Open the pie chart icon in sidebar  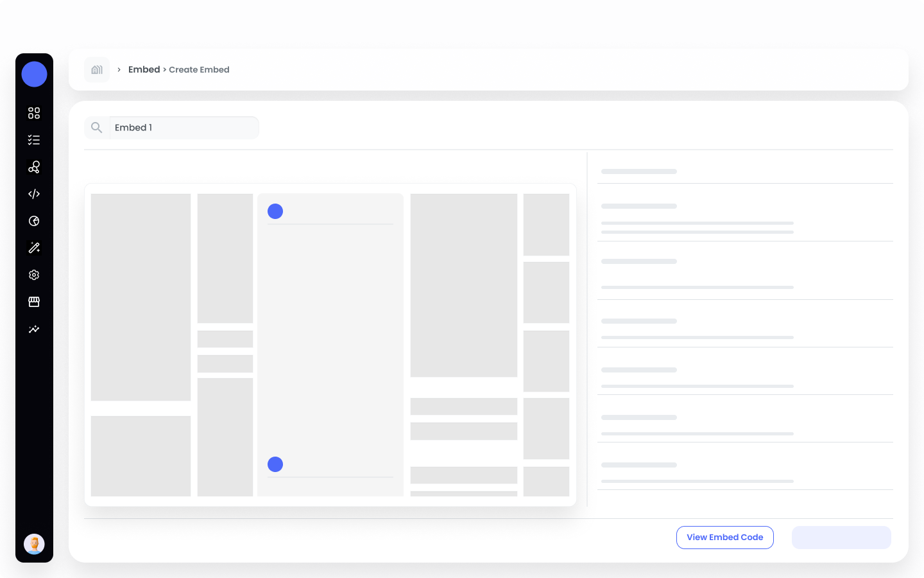(34, 221)
